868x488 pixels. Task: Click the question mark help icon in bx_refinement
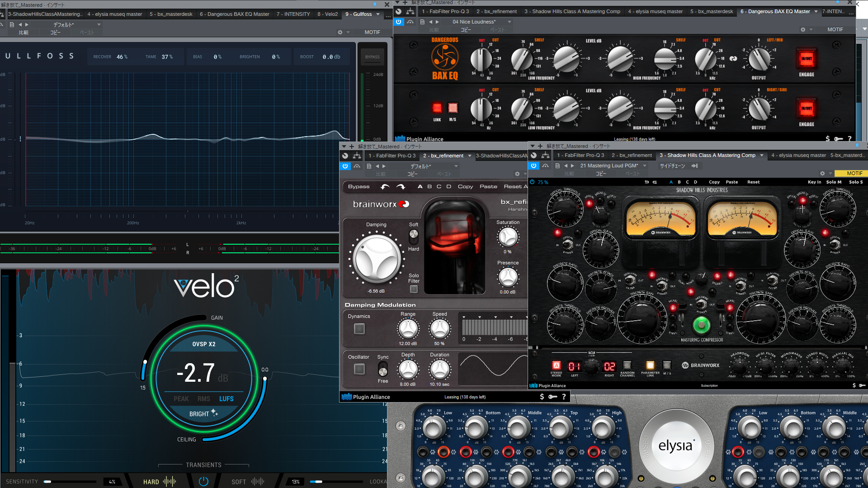point(564,397)
